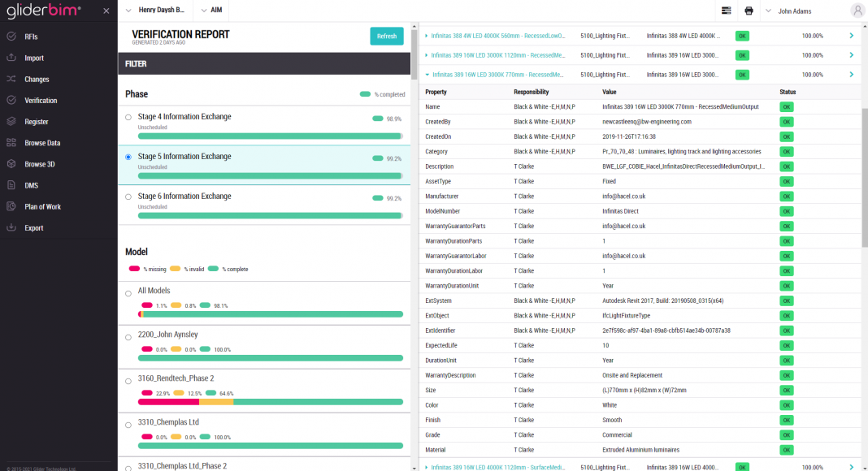Select Stage 6 Information Exchange phase
This screenshot has width=868, height=471.
click(128, 197)
